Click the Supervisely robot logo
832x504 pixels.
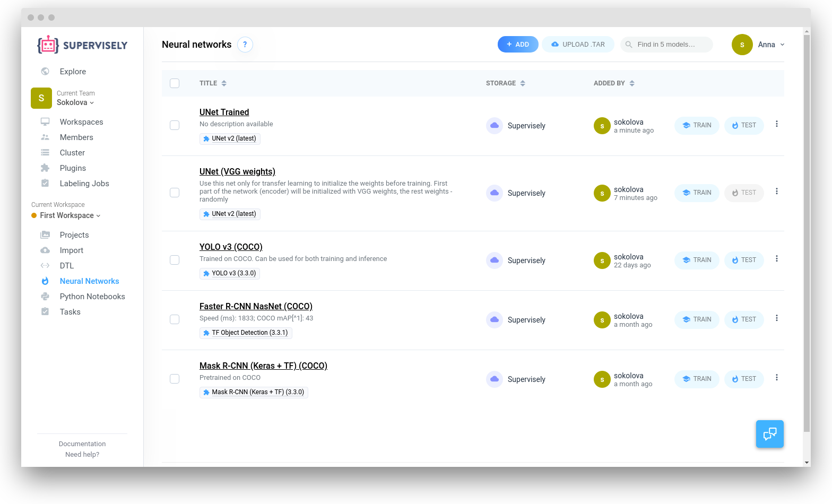coord(48,45)
